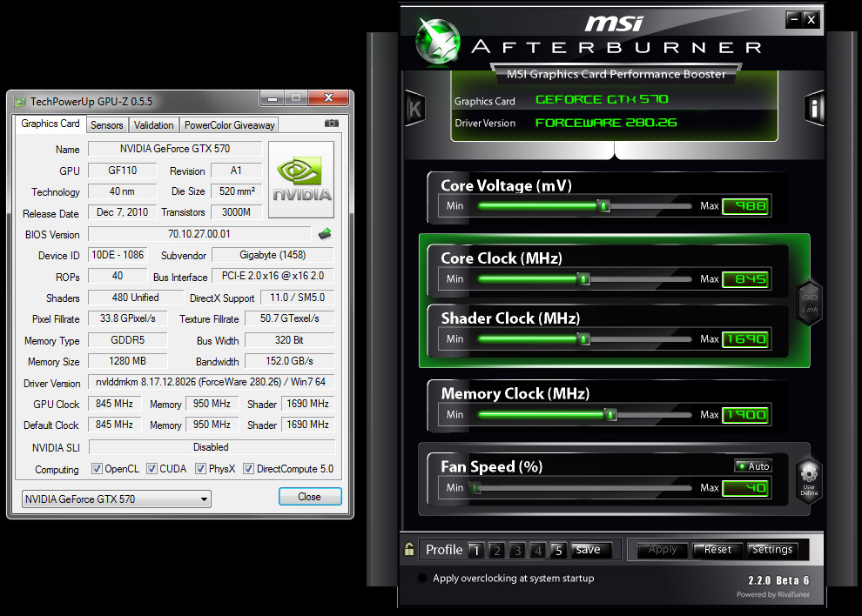Click the GPU value GF110
Viewport: 862px width, 616px height.
(123, 171)
